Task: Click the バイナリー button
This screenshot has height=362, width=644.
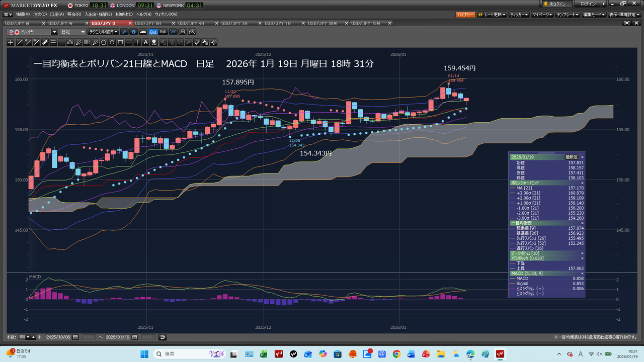Action: [465, 15]
